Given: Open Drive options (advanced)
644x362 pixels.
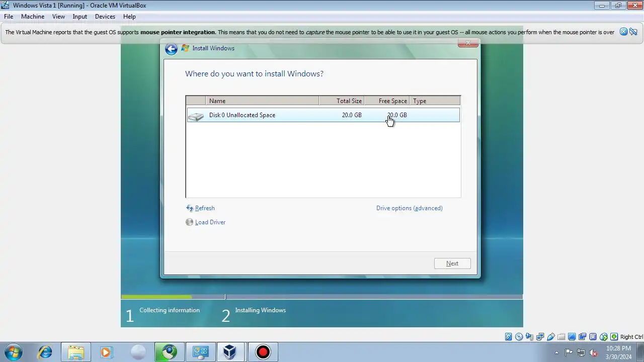Looking at the screenshot, I should pos(410,208).
